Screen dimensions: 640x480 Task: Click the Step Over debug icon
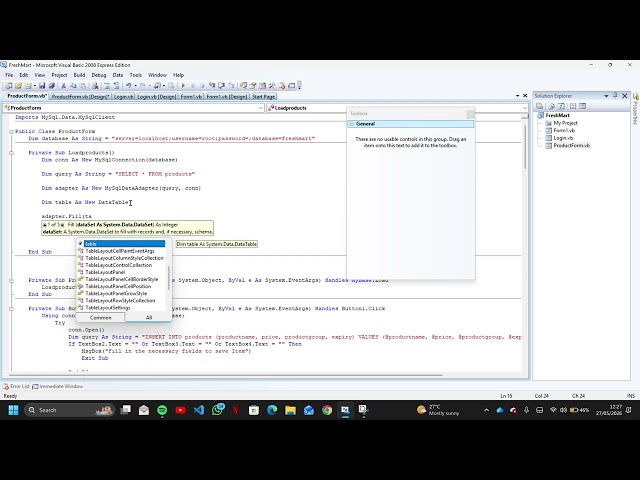(222, 86)
